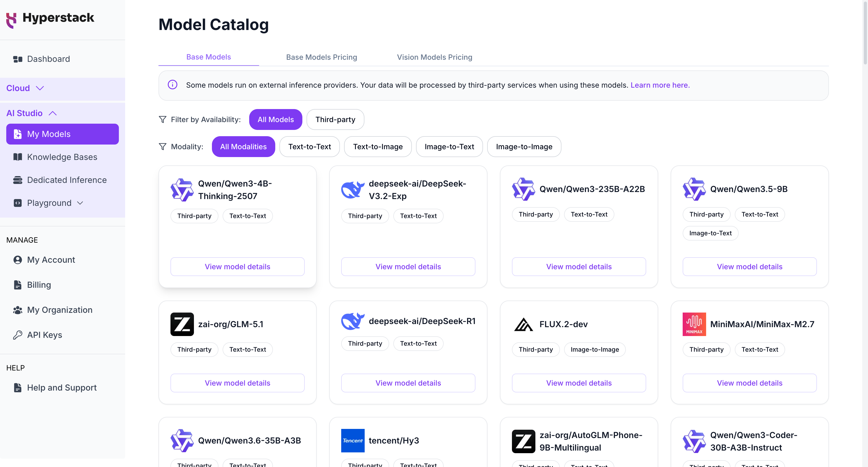
Task: Click the AutoGLM-Phone-9B-Multilingual Z logo
Action: (523, 441)
